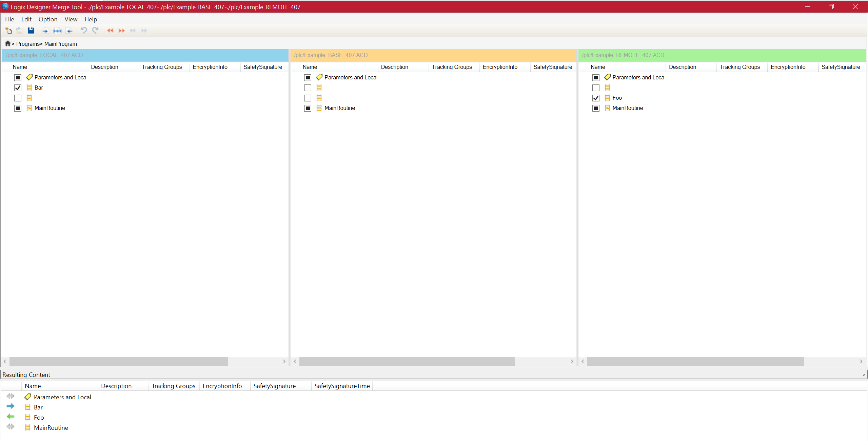This screenshot has width=868, height=441.
Task: Jump to previous difference using red rewind icon
Action: pyautogui.click(x=110, y=31)
